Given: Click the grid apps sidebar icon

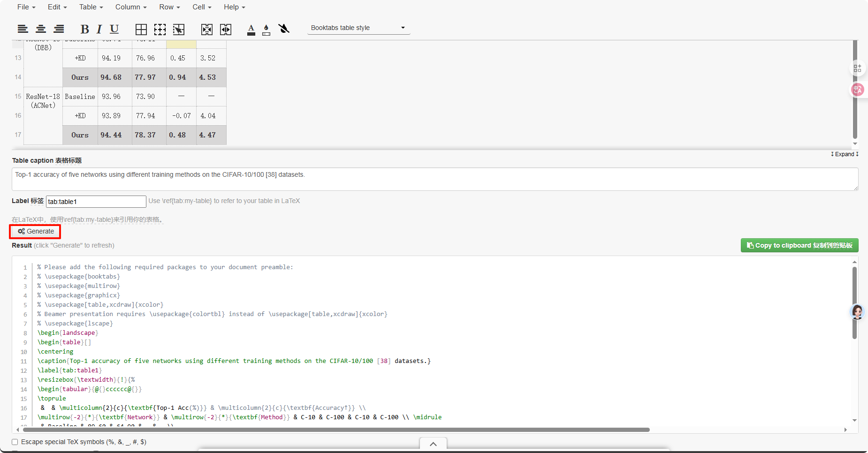Looking at the screenshot, I should tap(858, 68).
